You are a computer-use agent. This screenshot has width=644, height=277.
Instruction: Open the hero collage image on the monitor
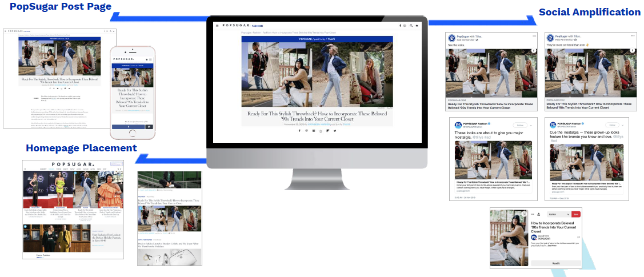(317, 74)
